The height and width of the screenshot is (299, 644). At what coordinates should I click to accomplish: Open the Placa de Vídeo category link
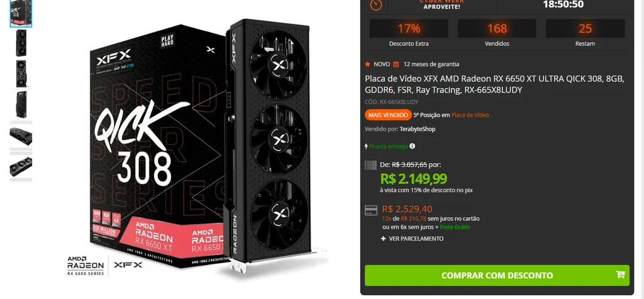coord(470,115)
